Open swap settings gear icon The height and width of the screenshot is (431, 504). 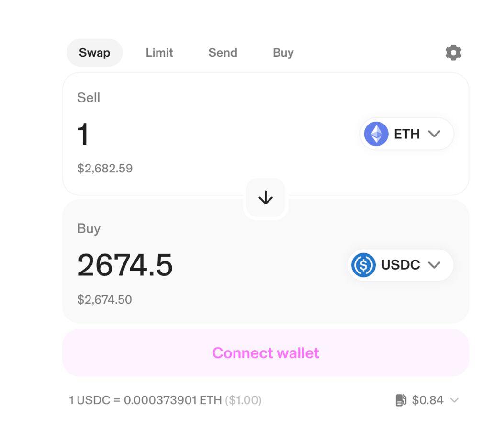click(x=453, y=53)
